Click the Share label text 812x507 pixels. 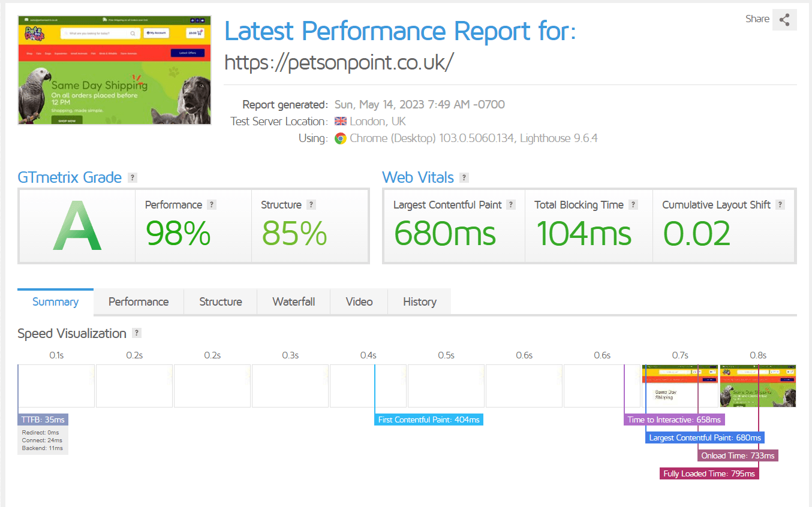click(757, 19)
